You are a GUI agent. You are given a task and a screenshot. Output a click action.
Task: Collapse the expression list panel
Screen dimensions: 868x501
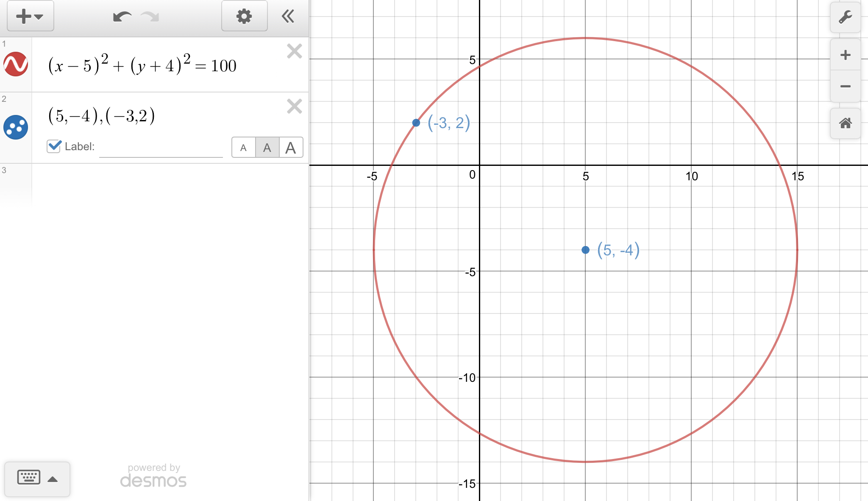click(288, 17)
